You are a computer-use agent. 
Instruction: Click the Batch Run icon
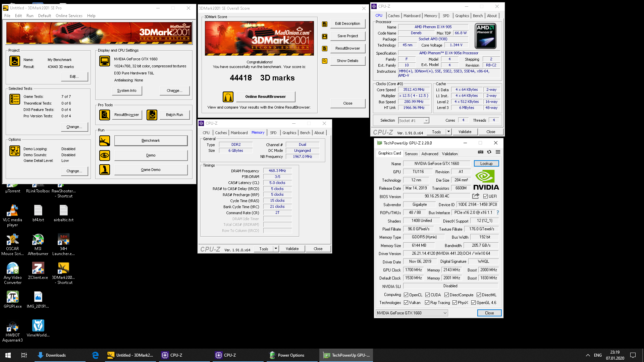tap(152, 115)
